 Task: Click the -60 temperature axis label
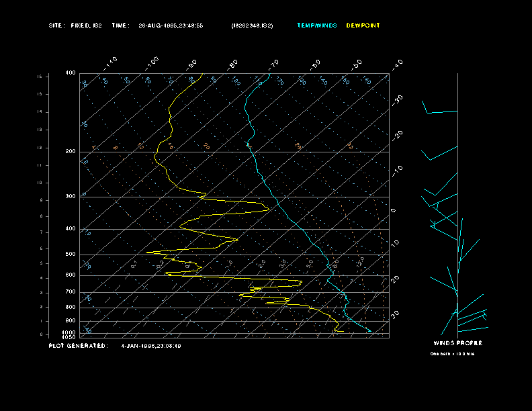coord(315,64)
